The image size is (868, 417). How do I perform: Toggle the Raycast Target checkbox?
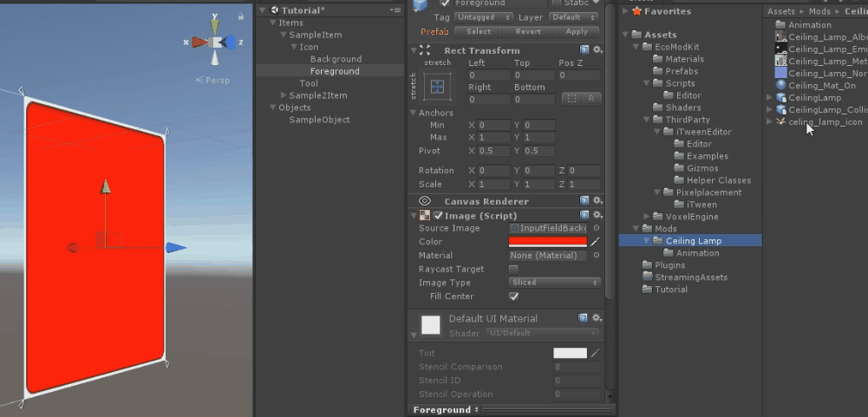tap(513, 270)
